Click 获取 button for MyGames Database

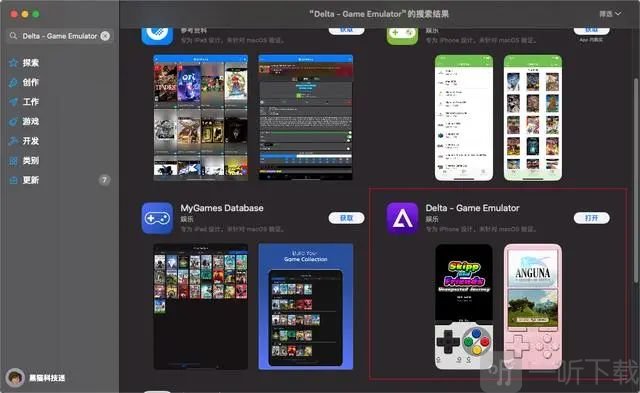point(347,218)
